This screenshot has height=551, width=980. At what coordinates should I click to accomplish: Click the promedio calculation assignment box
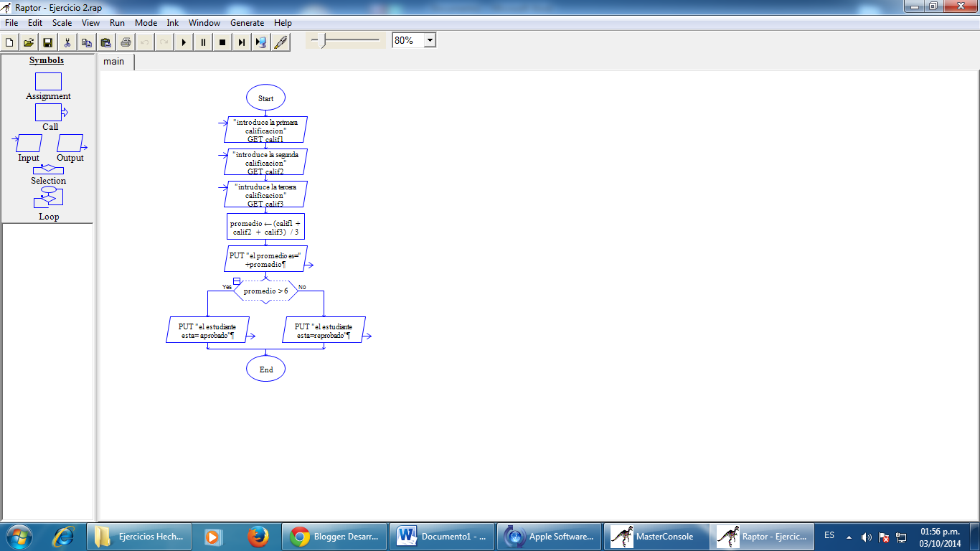tap(266, 226)
